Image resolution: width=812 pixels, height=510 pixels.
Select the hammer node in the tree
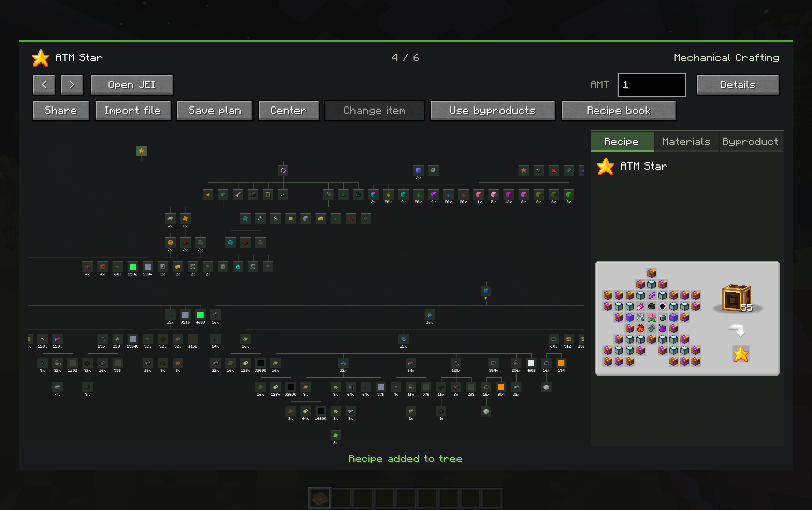(x=328, y=195)
